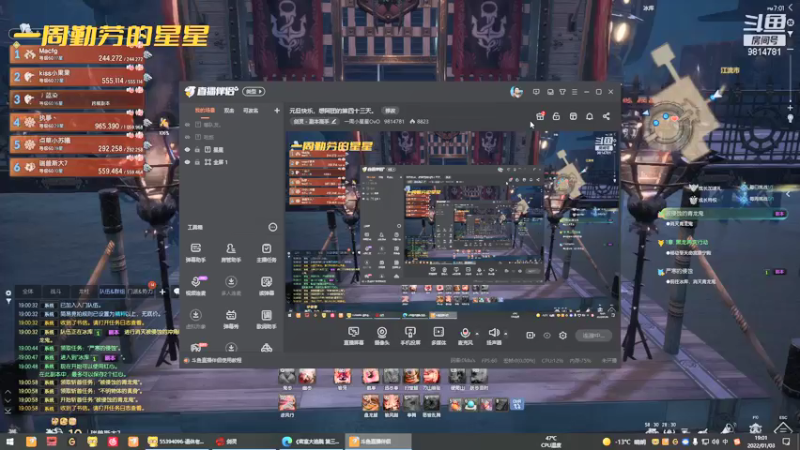Open the gift box icon with red badge
The image size is (800, 450).
click(x=540, y=116)
